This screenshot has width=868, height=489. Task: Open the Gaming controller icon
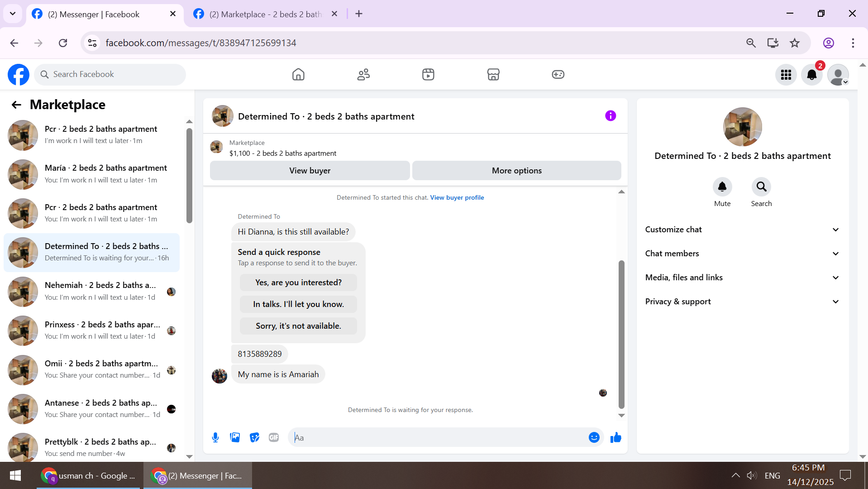[x=558, y=74]
